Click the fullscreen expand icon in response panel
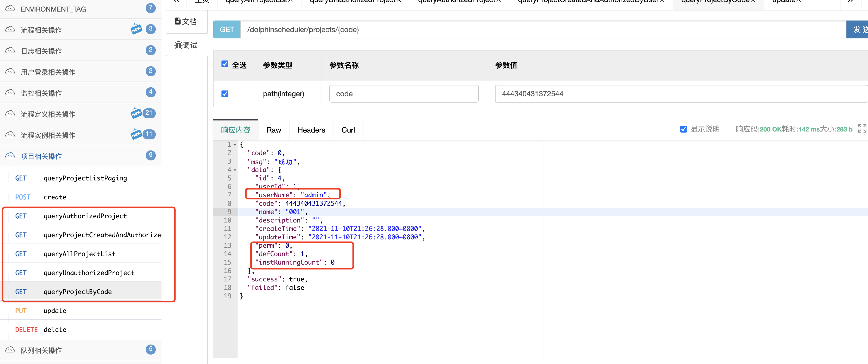Viewport: 868px width, 364px height. [x=862, y=128]
